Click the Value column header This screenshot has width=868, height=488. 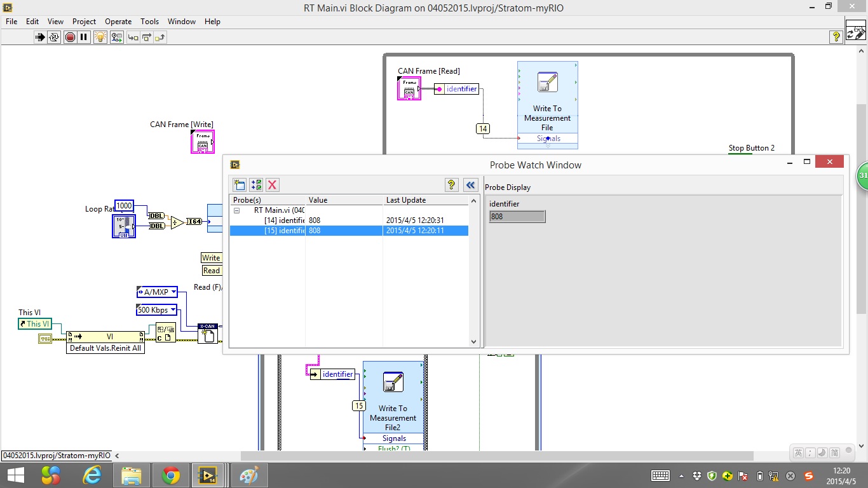(x=344, y=200)
